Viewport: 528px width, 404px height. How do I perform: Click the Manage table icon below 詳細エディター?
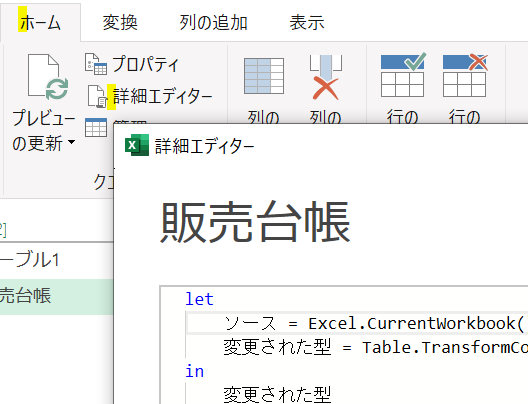pyautogui.click(x=96, y=127)
